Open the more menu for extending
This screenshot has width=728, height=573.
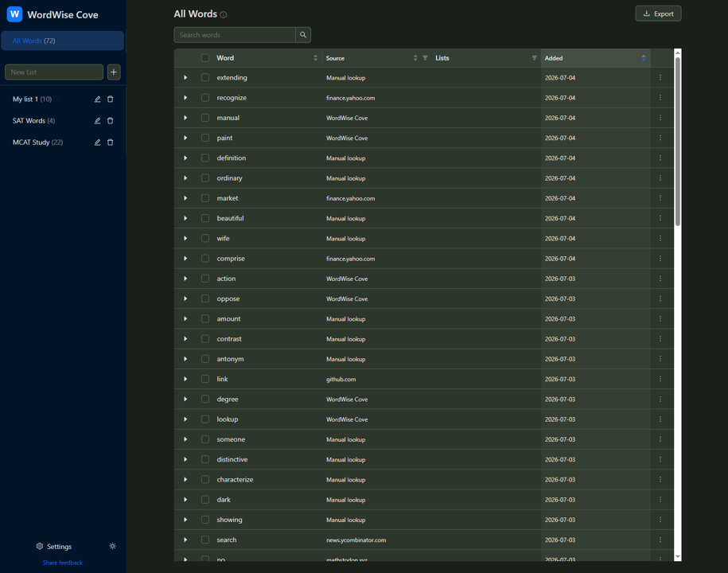point(660,77)
